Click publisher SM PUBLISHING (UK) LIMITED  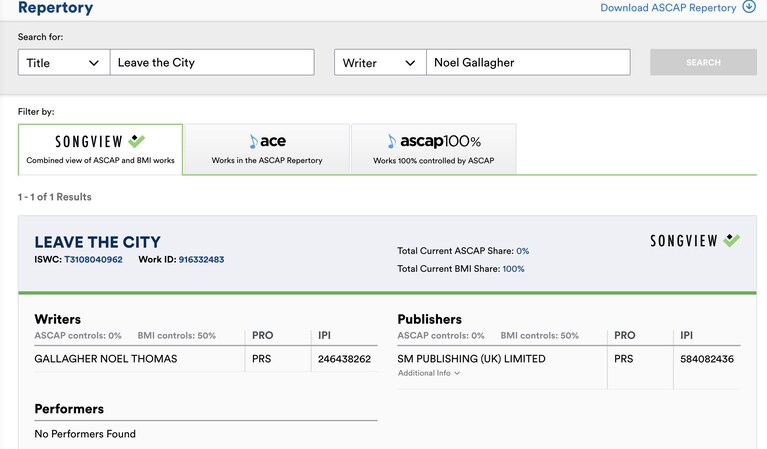tap(472, 359)
